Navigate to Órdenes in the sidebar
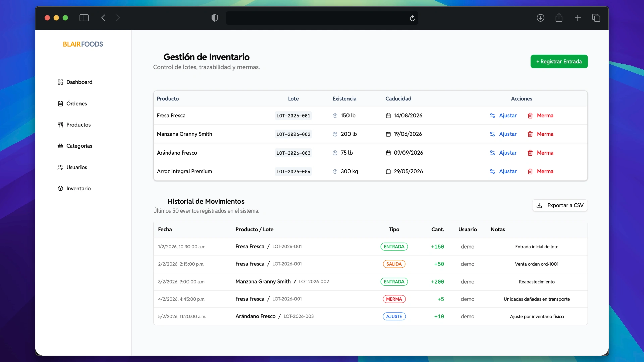Screen dimensions: 644x362 [x=76, y=104]
